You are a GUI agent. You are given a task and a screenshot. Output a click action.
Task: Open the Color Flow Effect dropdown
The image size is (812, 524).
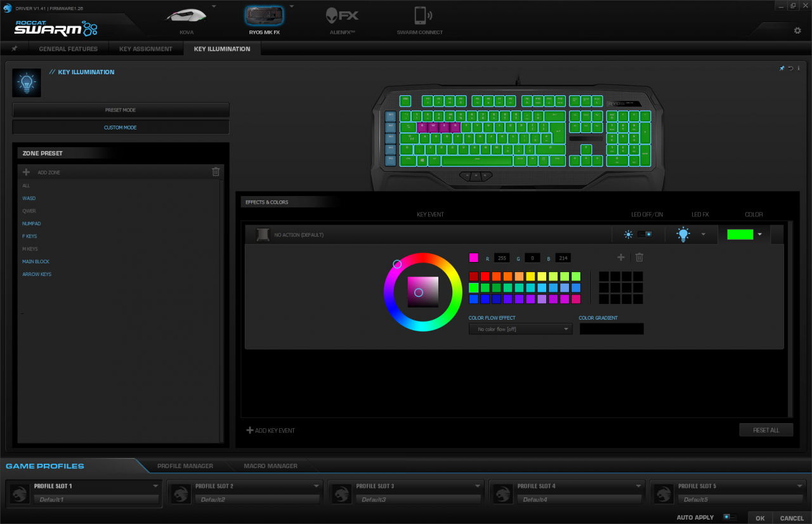[520, 329]
